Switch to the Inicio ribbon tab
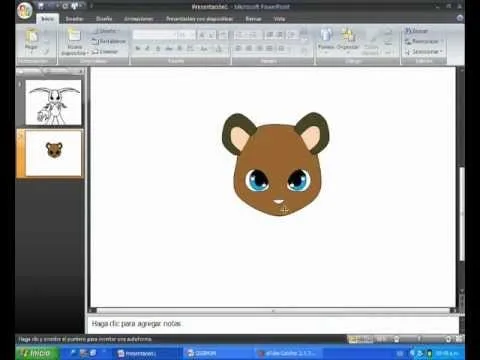This screenshot has width=480, height=360. point(47,19)
